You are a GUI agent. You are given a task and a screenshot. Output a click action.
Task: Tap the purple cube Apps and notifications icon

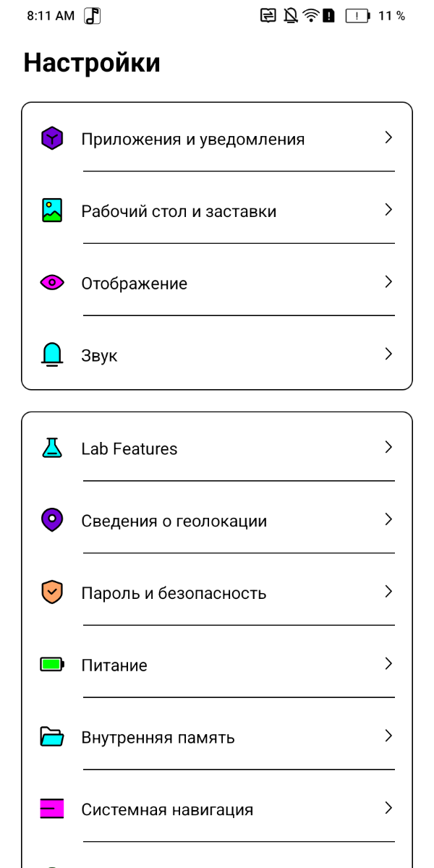[52, 138]
